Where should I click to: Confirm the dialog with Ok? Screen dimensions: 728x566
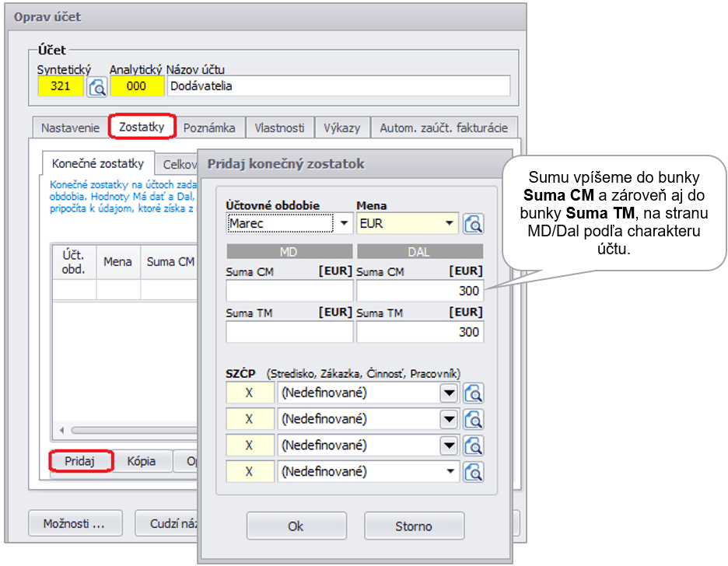[296, 526]
